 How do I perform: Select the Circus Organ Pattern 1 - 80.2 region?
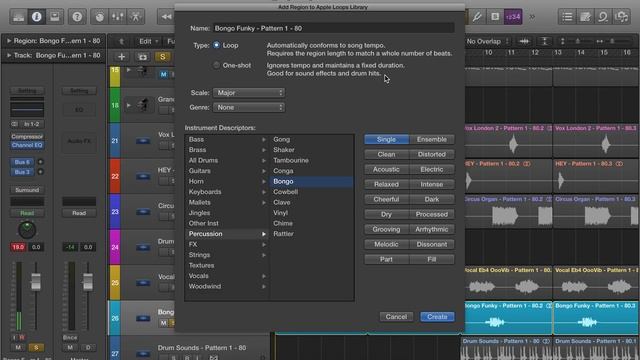point(509,211)
